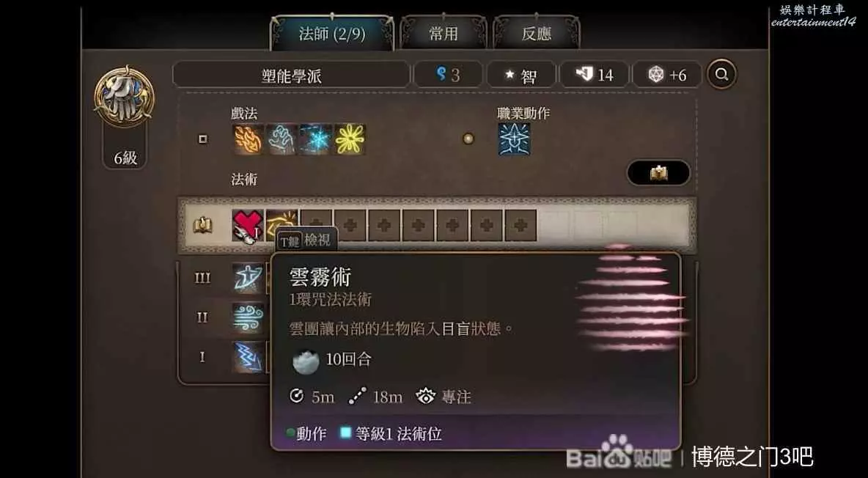Click the class action icon under 職業動作
This screenshot has width=868, height=478.
click(514, 139)
